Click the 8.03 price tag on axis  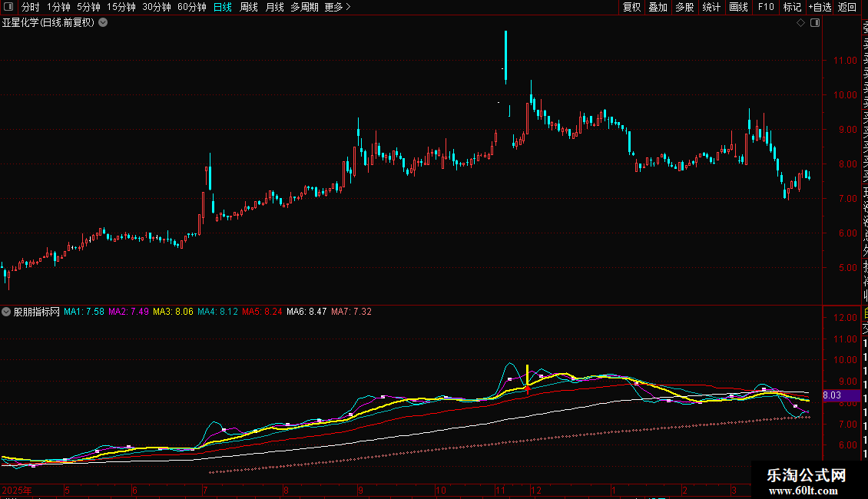pyautogui.click(x=841, y=395)
